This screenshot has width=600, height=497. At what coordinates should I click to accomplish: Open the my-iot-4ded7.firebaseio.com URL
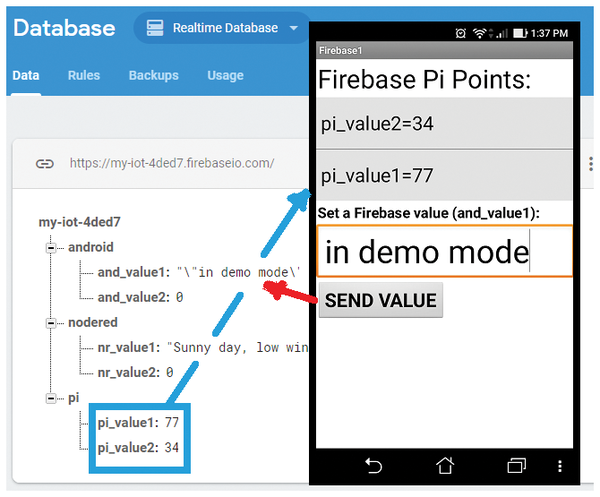pyautogui.click(x=171, y=163)
